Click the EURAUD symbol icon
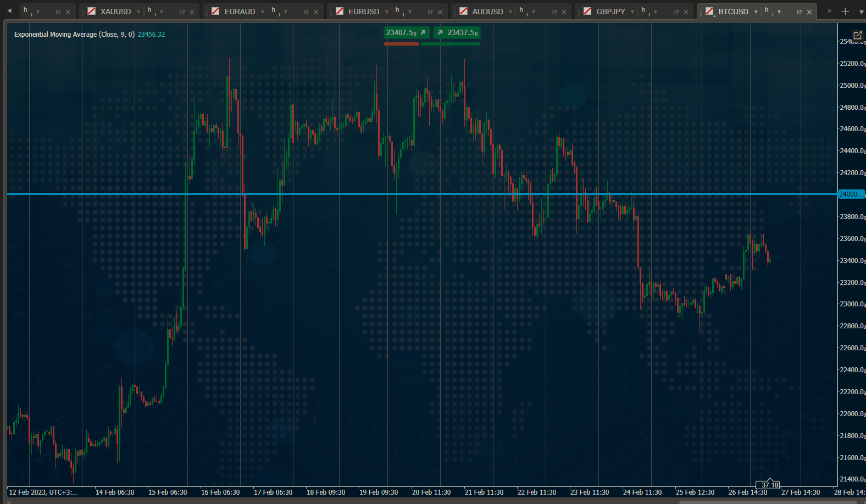866x504 pixels. tap(215, 12)
